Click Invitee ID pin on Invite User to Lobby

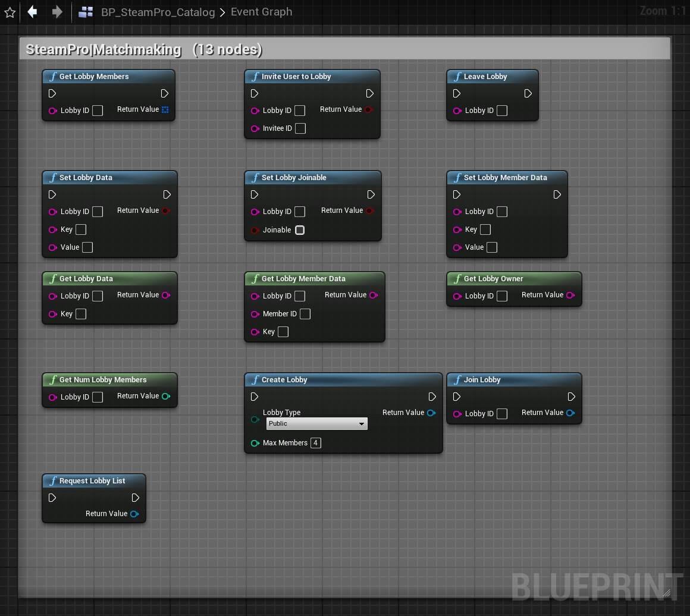tap(255, 128)
